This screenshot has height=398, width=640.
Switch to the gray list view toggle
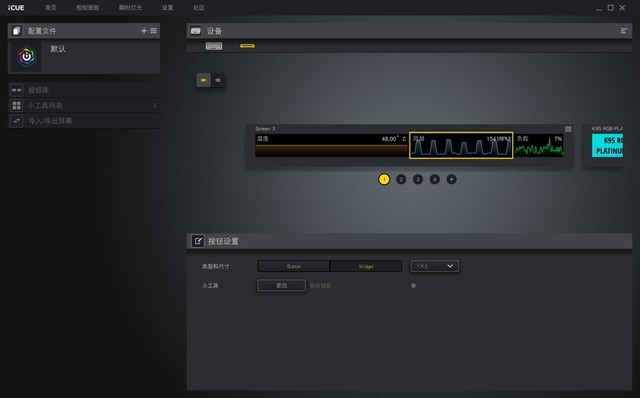[x=218, y=80]
